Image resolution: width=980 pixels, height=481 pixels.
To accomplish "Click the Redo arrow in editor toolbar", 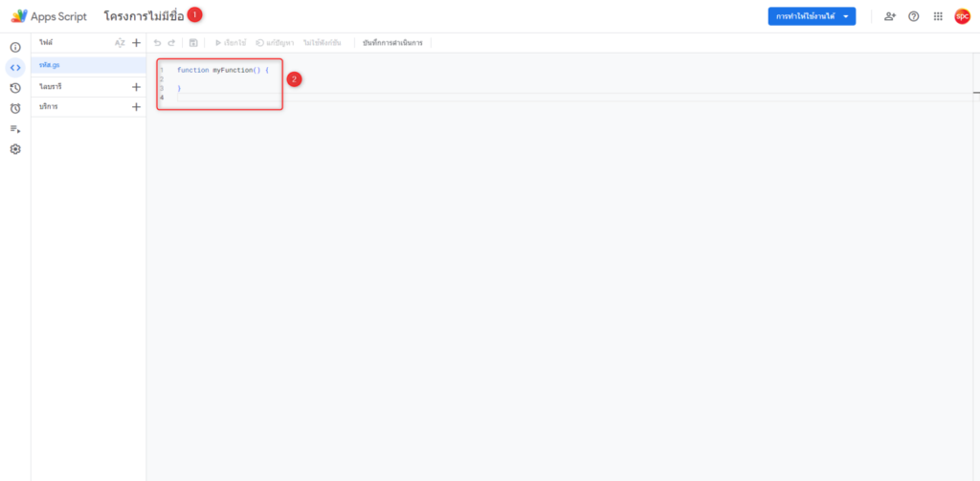I will click(172, 43).
